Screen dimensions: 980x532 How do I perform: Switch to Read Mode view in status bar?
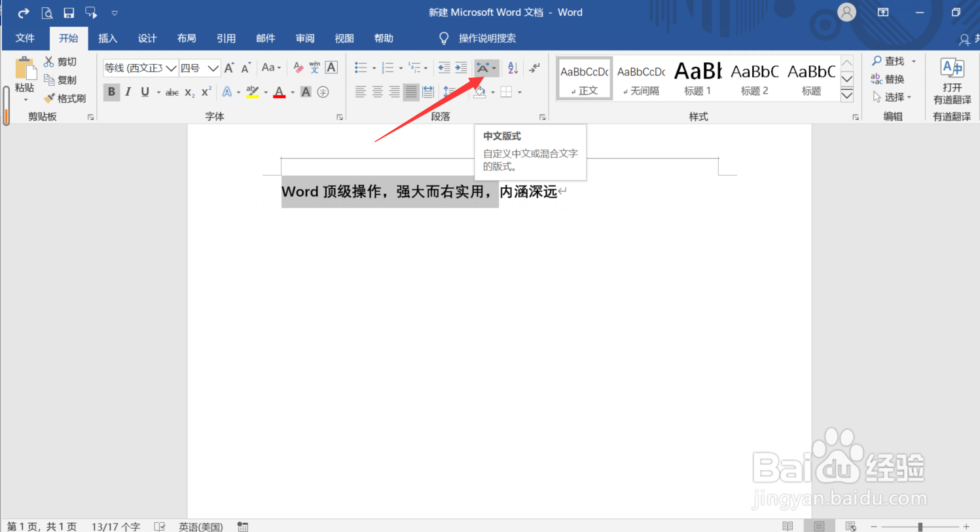tap(789, 526)
